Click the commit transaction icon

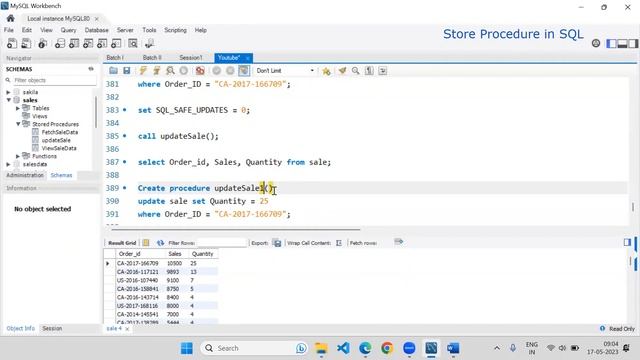pos(216,71)
